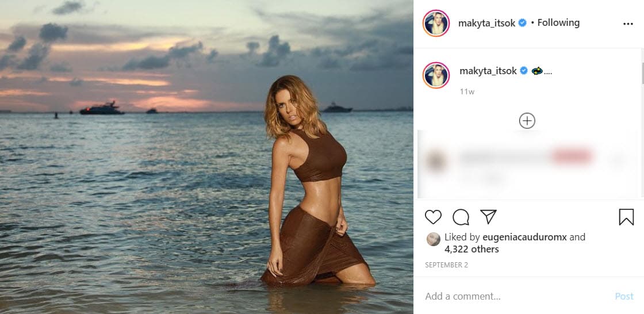644x314 pixels.
Task: Click the liker's small avatar
Action: (x=434, y=239)
